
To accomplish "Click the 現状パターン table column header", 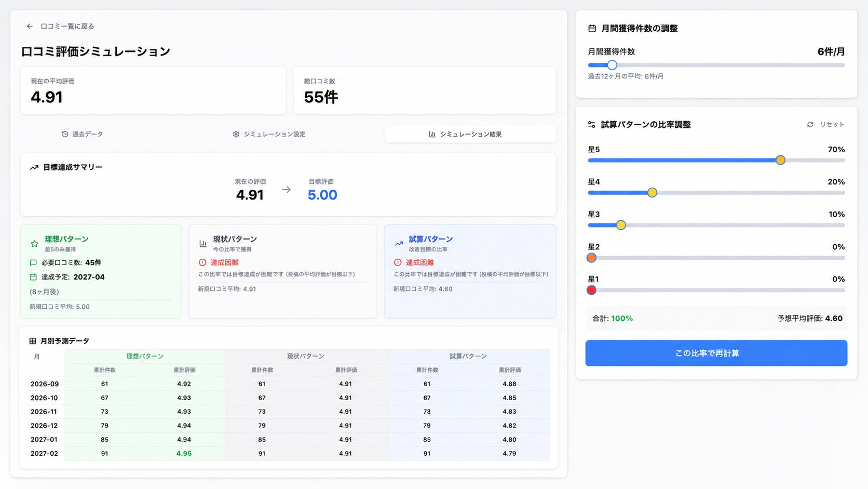I will tap(306, 356).
